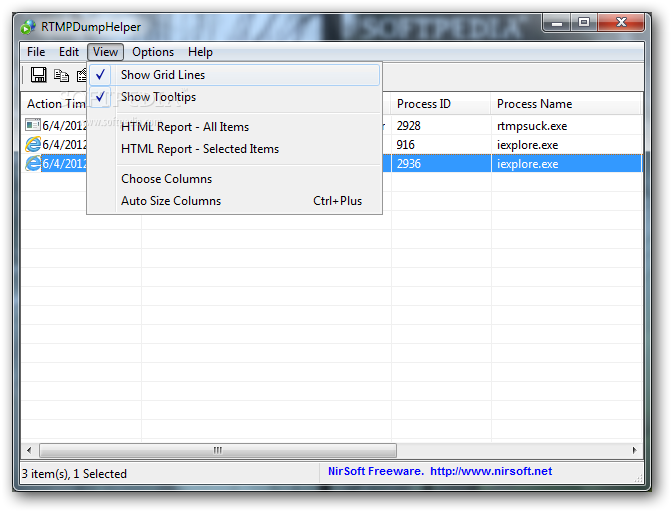The image size is (672, 512).
Task: Click the scroll right arrow
Action: 635,450
